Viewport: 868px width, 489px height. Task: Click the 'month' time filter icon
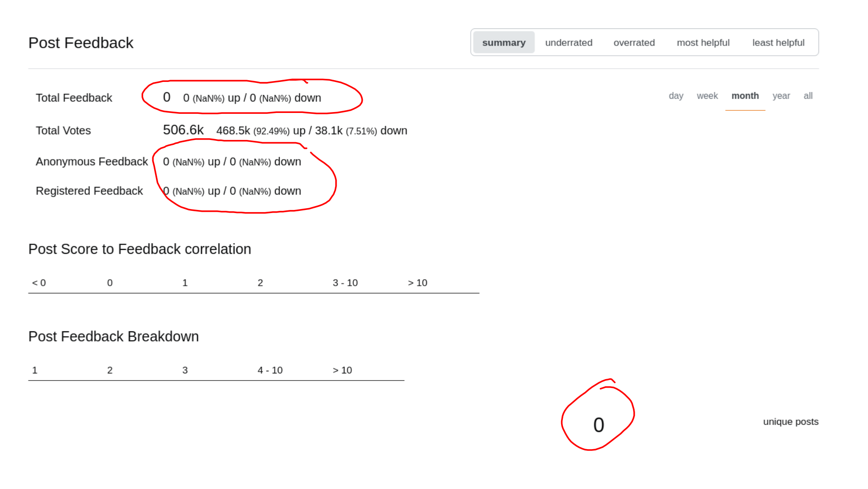(x=745, y=95)
